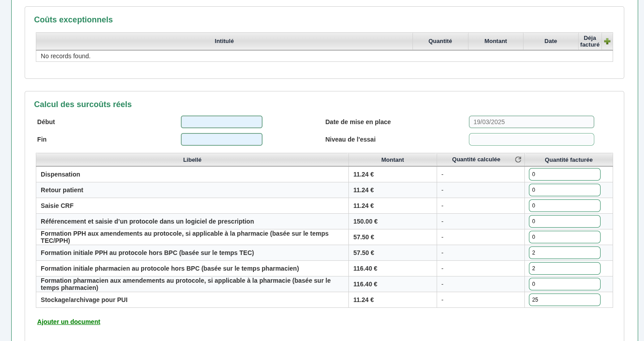Click quantity field for Référencement et saisie row
Image resolution: width=644 pixels, height=341 pixels.
[x=564, y=221]
